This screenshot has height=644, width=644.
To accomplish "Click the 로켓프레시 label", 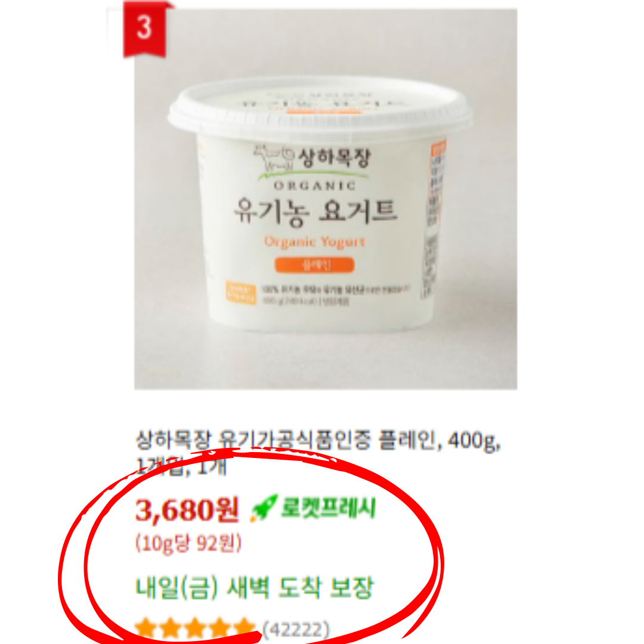I will click(x=328, y=508).
